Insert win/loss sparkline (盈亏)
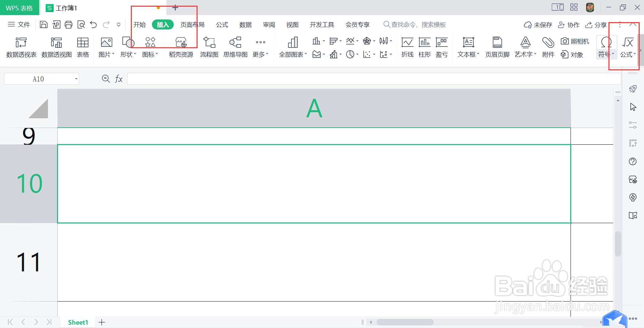This screenshot has width=644, height=328. click(442, 47)
